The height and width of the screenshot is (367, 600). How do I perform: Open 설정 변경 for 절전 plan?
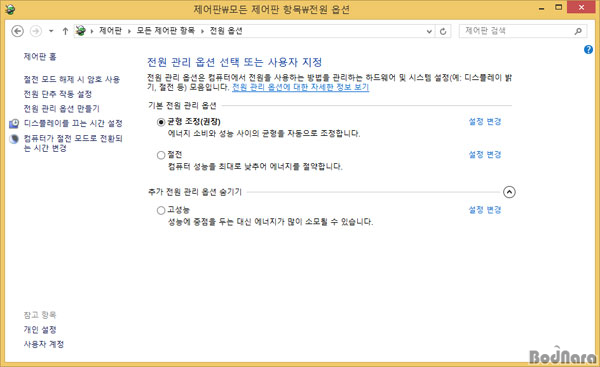[485, 155]
